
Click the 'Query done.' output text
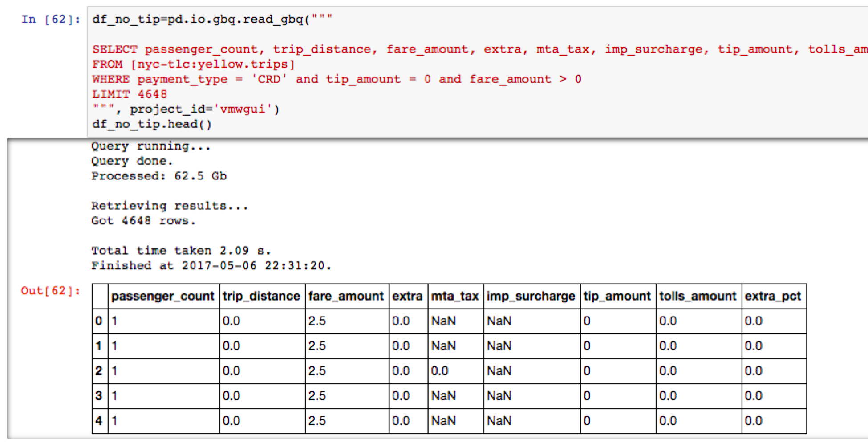132,161
